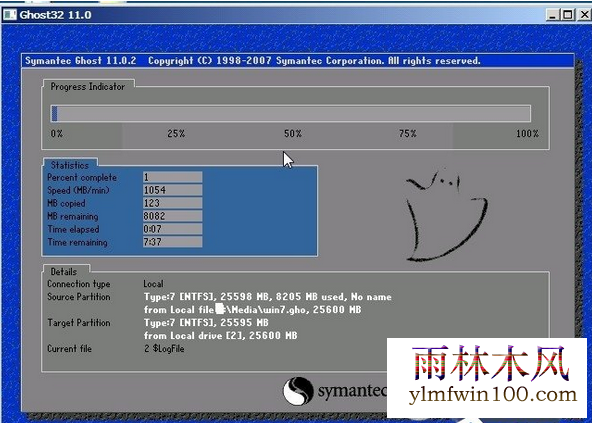Click the win7.gho local file line
This screenshot has width=592, height=423.
[252, 310]
